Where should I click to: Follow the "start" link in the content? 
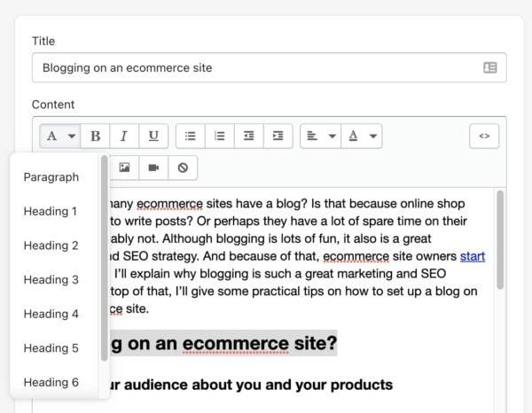click(473, 258)
